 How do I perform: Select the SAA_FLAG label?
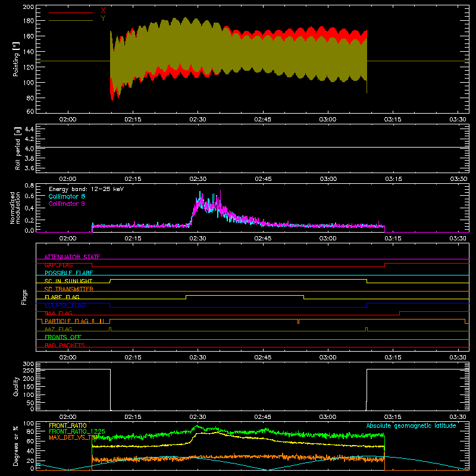(58, 313)
